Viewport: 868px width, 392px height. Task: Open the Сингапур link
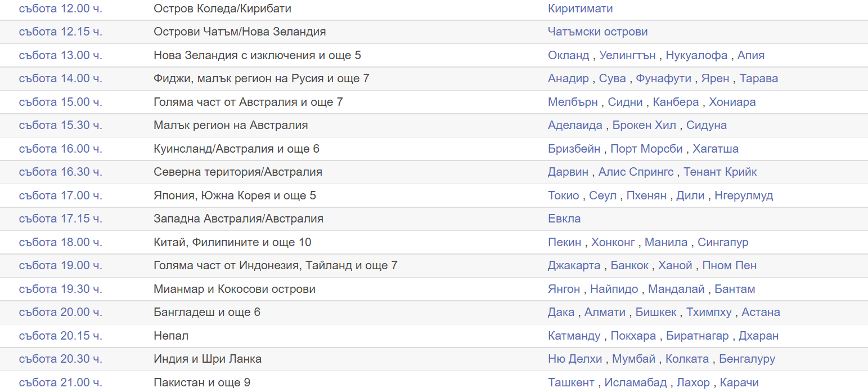tap(723, 243)
